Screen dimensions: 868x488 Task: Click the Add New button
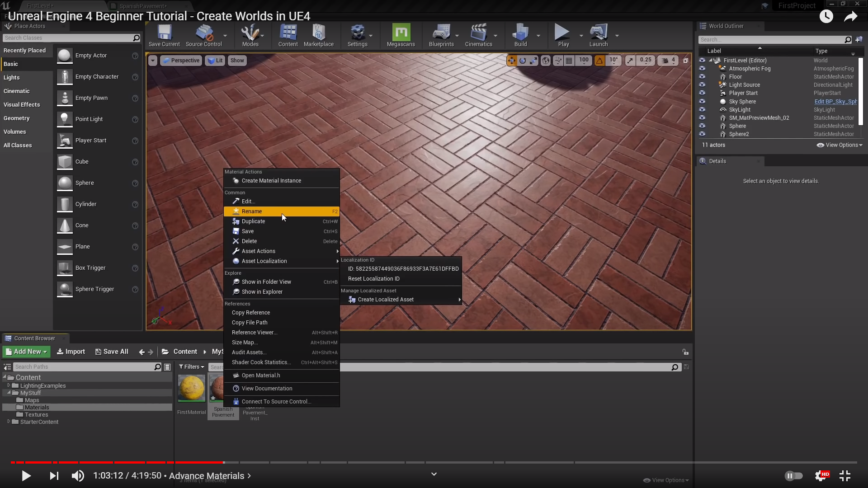click(26, 352)
